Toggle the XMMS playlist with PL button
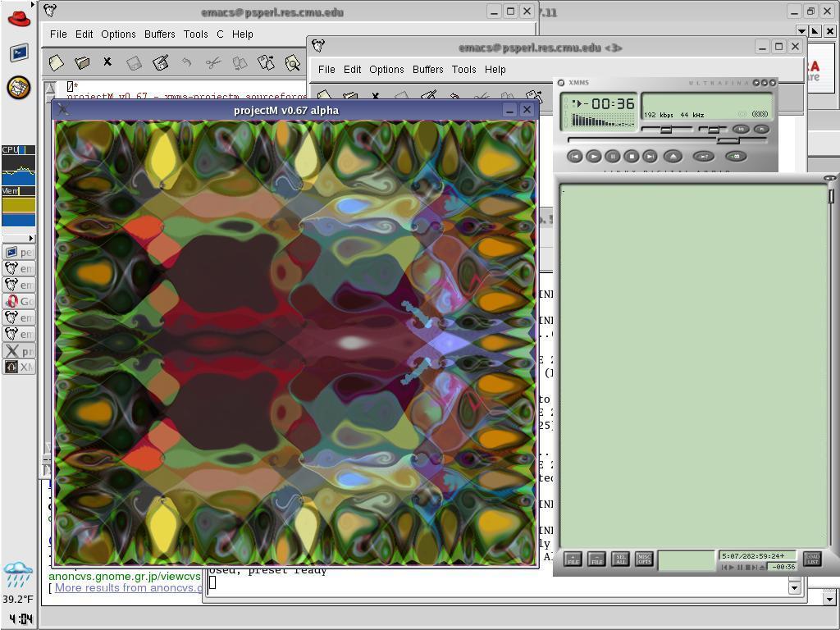The height and width of the screenshot is (630, 840). tap(761, 129)
